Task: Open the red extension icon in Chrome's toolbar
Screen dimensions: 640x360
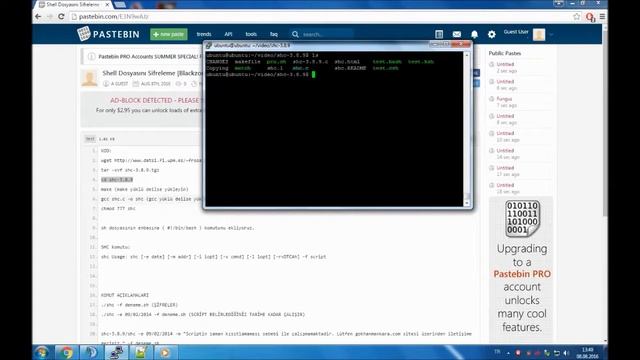Action: (x=590, y=17)
